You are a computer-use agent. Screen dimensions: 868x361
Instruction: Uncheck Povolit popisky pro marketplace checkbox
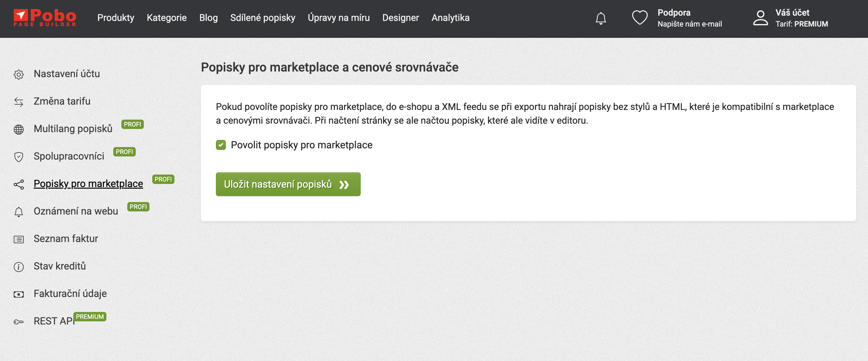[x=221, y=145]
